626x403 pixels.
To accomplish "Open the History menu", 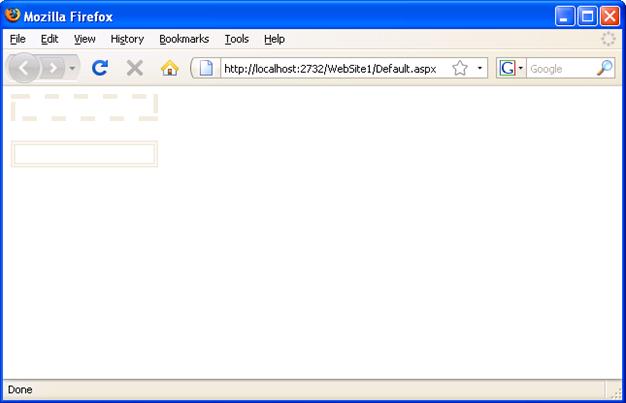I will 127,39.
